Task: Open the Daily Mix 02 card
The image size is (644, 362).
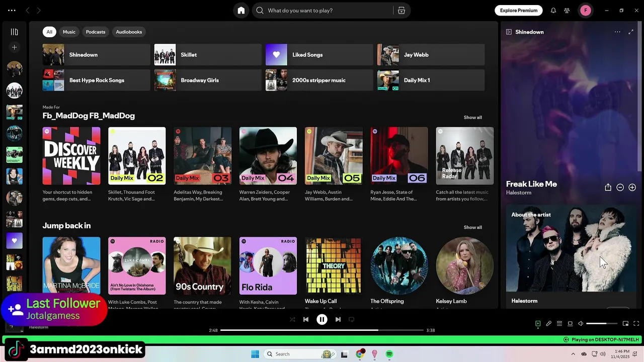Action: [x=137, y=165]
